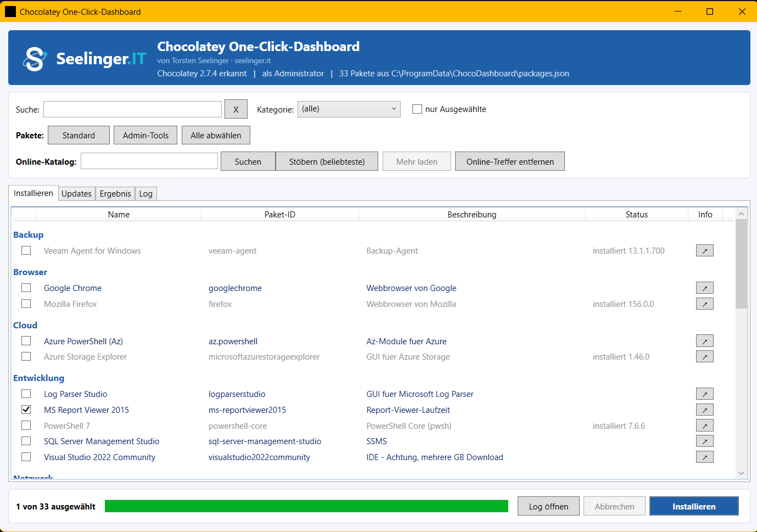Click the application icon in title bar
Viewport: 757px width, 532px height.
click(x=10, y=12)
